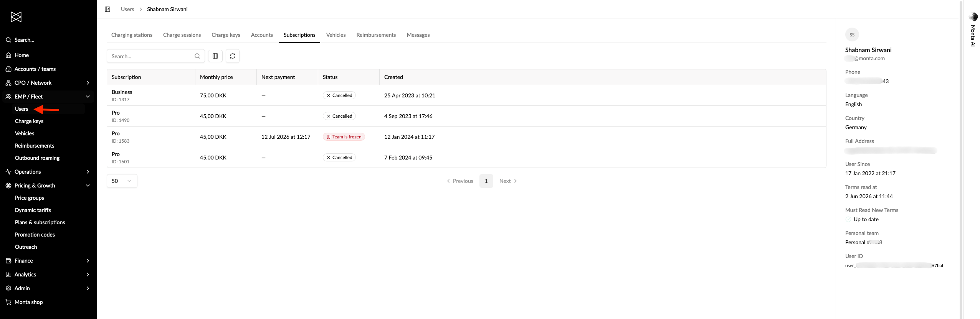Select page 1 button

click(486, 181)
